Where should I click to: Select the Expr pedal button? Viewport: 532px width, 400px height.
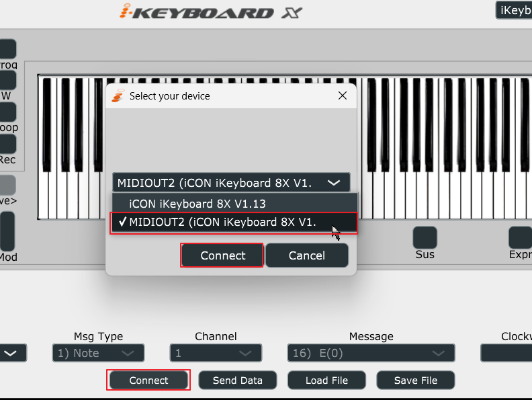pos(521,237)
